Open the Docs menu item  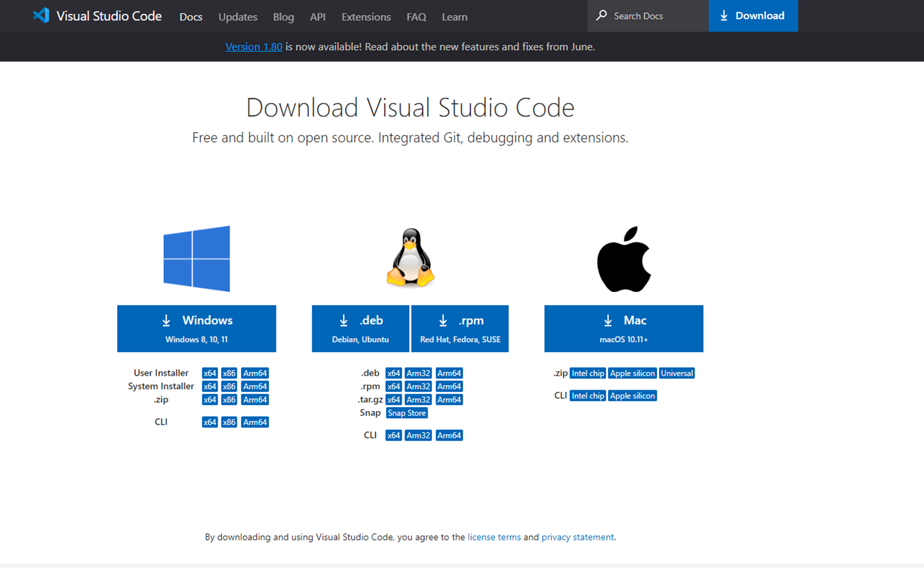pos(191,17)
